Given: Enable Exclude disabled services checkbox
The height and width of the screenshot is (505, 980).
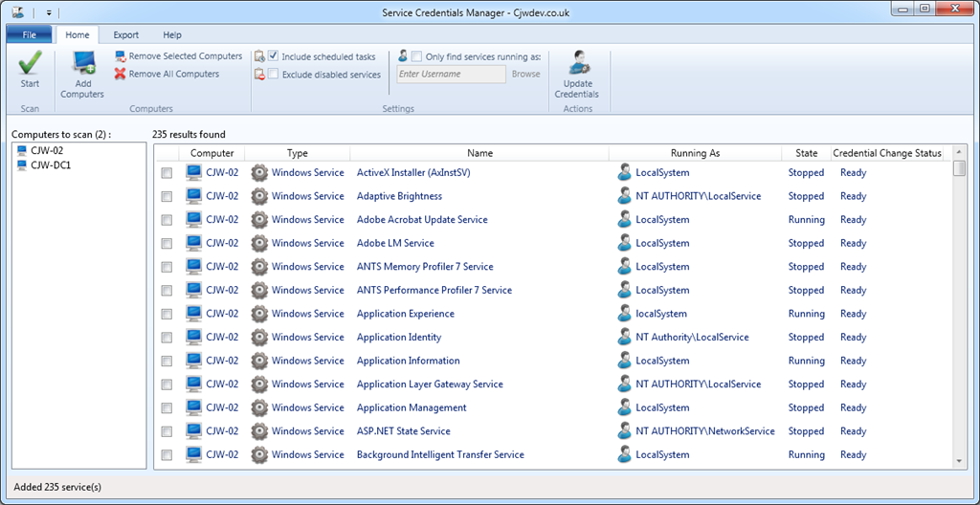Looking at the screenshot, I should pyautogui.click(x=274, y=74).
